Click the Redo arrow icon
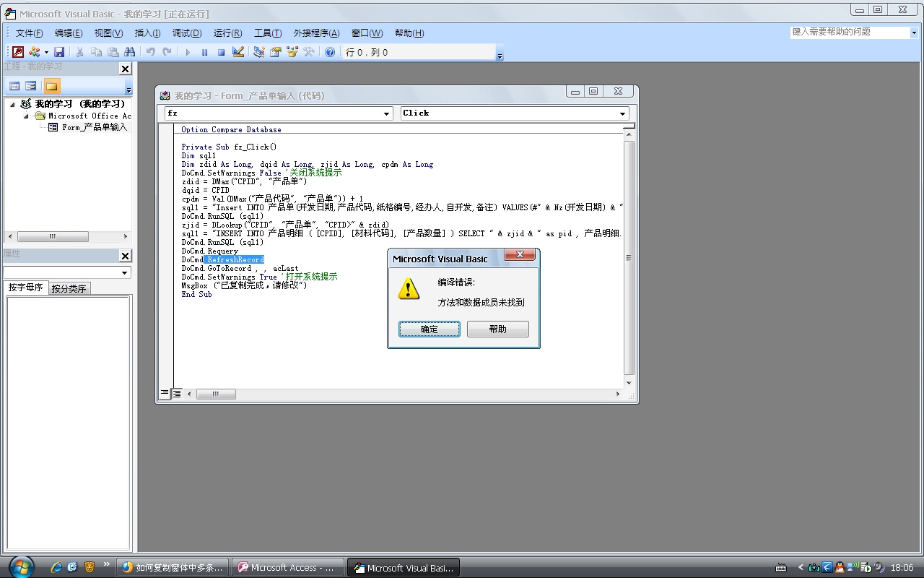This screenshot has width=924, height=578. click(167, 52)
